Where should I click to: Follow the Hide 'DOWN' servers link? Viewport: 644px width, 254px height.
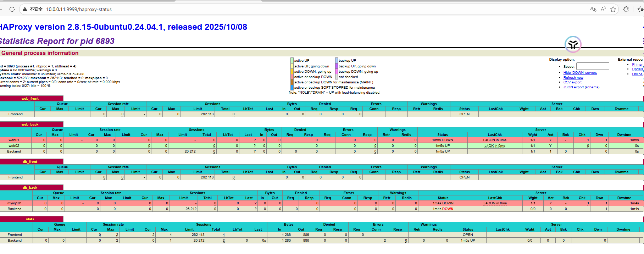pyautogui.click(x=580, y=73)
